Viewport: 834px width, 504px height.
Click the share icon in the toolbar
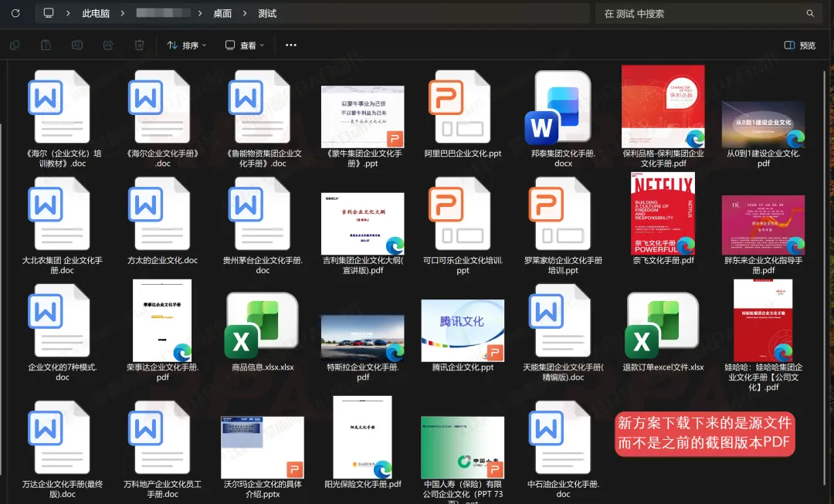coord(108,46)
